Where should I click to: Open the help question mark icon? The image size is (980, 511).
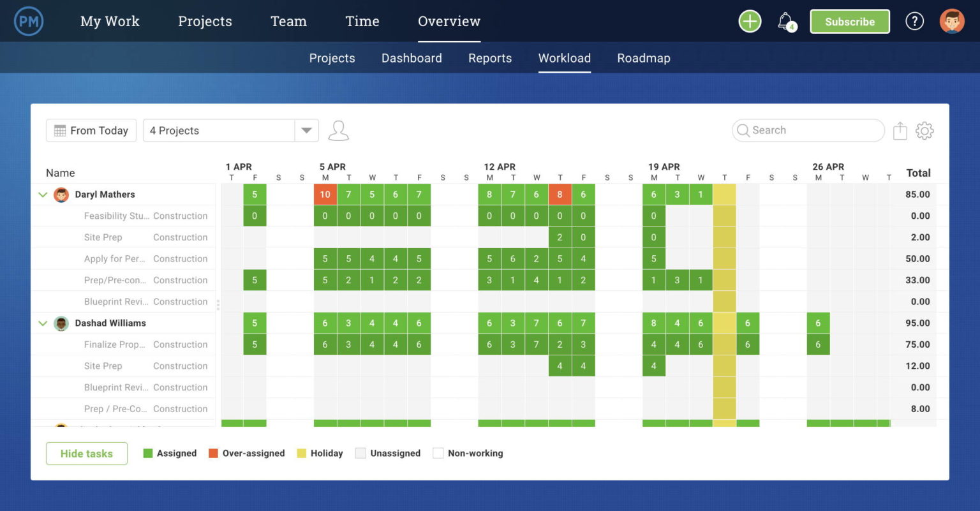point(914,21)
